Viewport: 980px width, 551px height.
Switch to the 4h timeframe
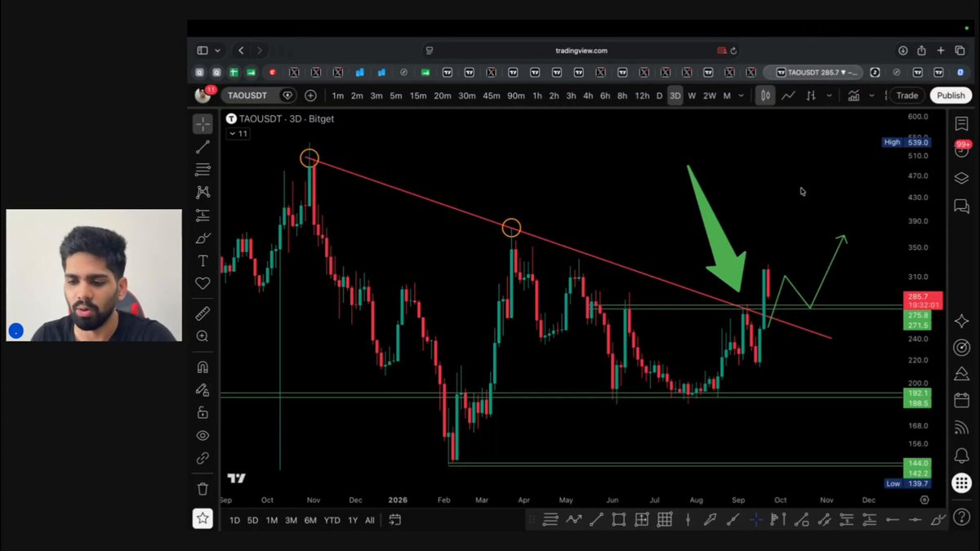(588, 96)
